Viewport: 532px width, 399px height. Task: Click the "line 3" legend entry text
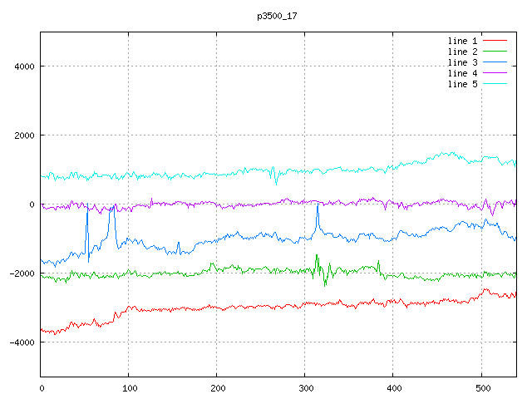(462, 62)
